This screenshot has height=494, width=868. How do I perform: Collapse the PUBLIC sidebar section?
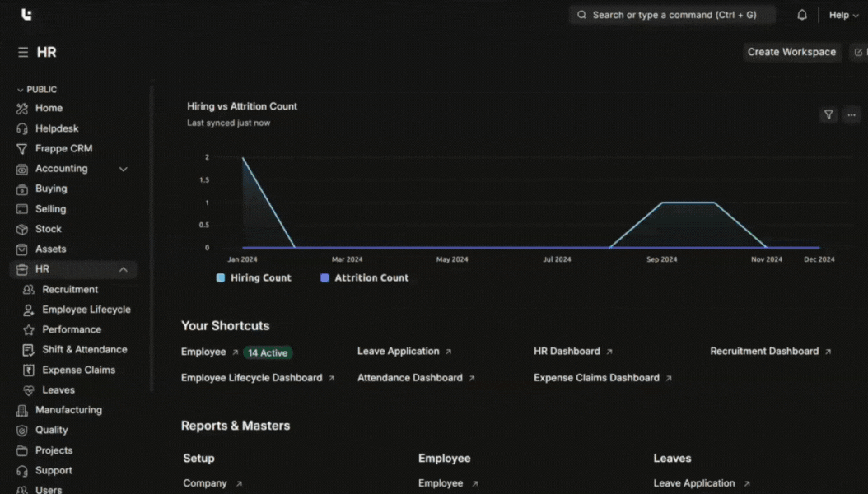pos(21,90)
